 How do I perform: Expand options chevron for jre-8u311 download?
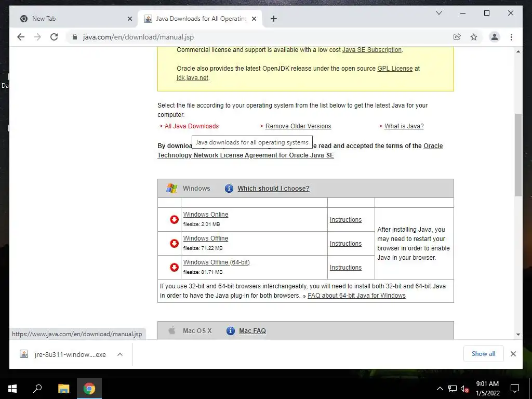point(120,354)
